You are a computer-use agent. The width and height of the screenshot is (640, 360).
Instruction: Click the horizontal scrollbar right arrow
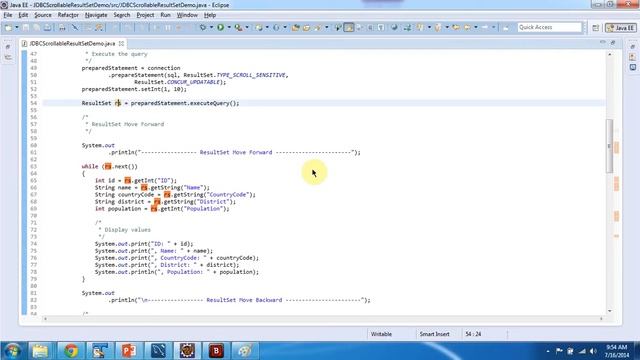[x=601, y=318]
